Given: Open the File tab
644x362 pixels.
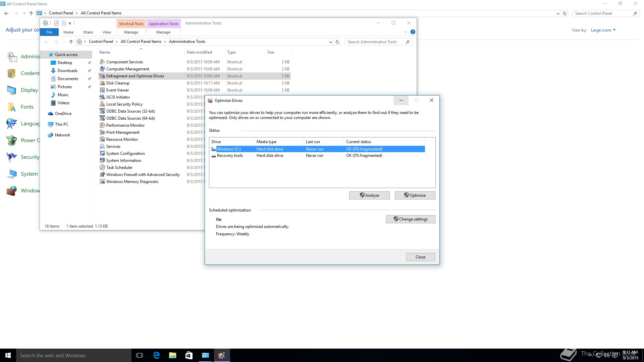Looking at the screenshot, I should pyautogui.click(x=49, y=32).
